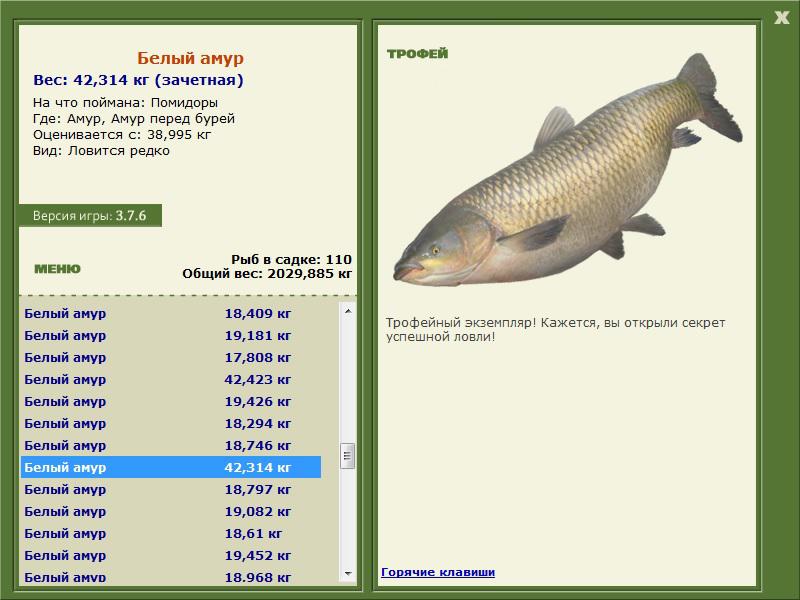Click the scrollbar down arrow in the fish list
The image size is (800, 600).
[x=348, y=574]
